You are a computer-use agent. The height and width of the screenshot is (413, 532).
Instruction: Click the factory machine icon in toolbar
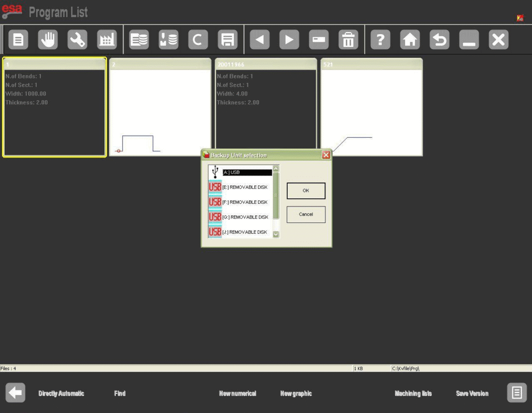[107, 40]
